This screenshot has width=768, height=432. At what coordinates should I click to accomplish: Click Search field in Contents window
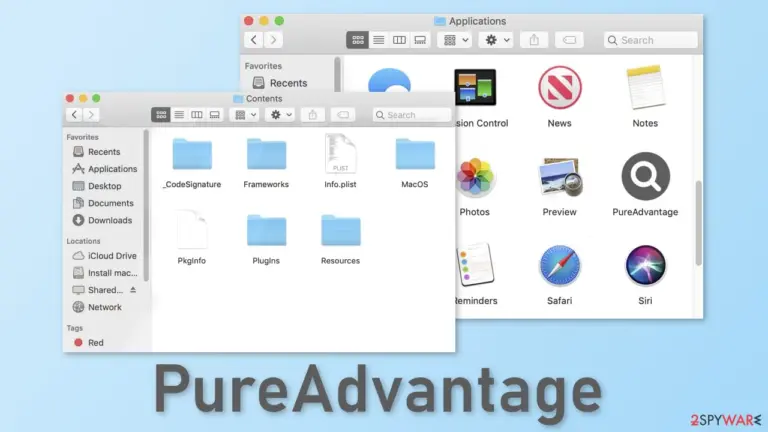pyautogui.click(x=411, y=115)
